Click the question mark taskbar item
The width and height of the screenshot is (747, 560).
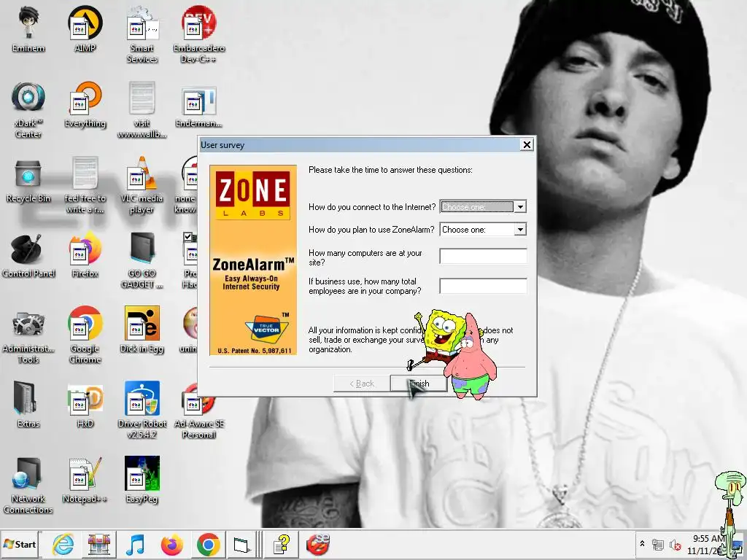click(282, 544)
